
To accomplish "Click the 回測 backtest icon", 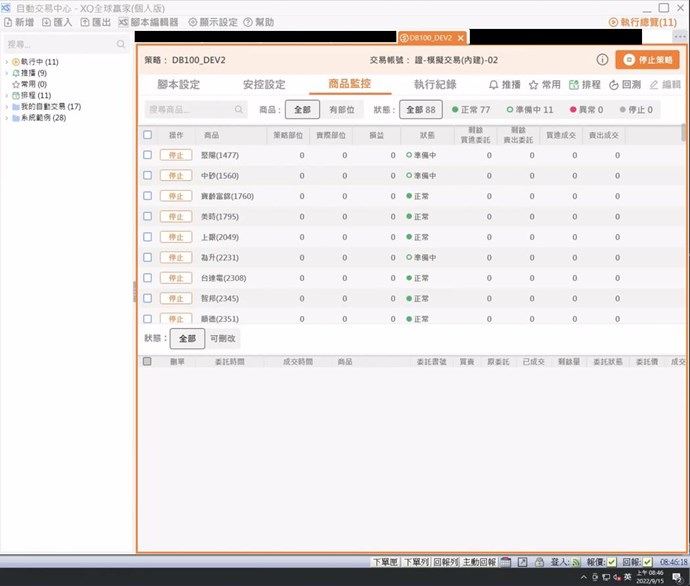I will coord(613,85).
